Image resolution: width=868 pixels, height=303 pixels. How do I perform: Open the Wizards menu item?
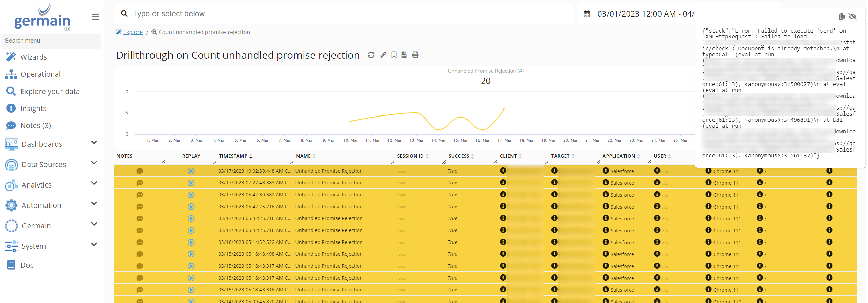click(34, 57)
